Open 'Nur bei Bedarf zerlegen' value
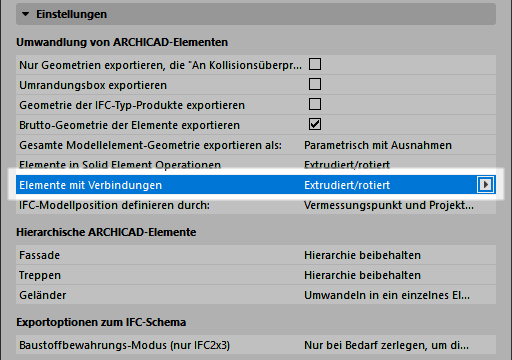This screenshot has height=360, width=512. 386,345
